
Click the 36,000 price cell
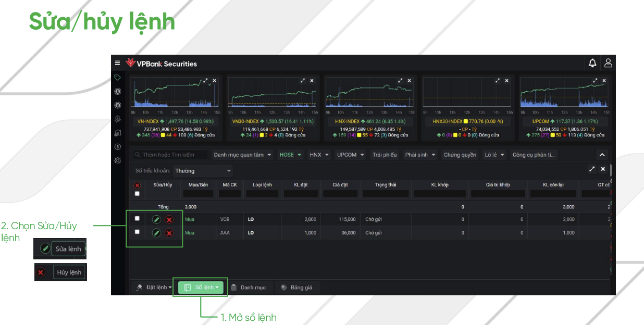tap(341, 233)
